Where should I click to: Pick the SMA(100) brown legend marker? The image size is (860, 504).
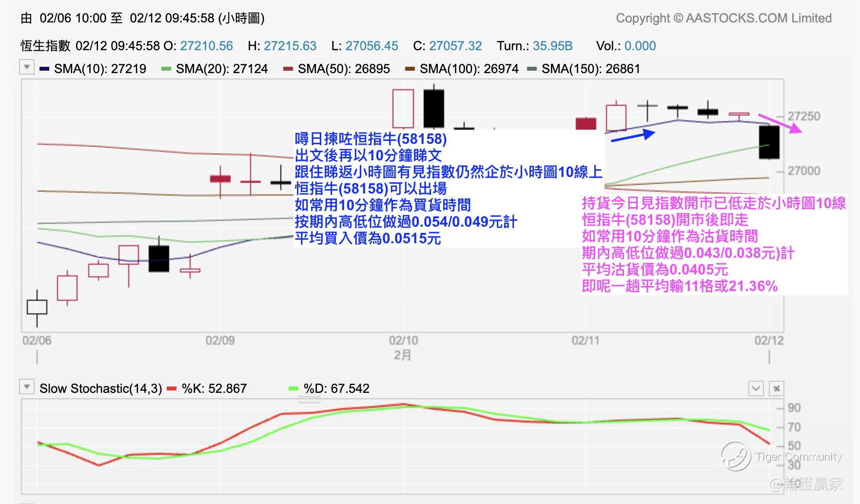click(x=410, y=69)
